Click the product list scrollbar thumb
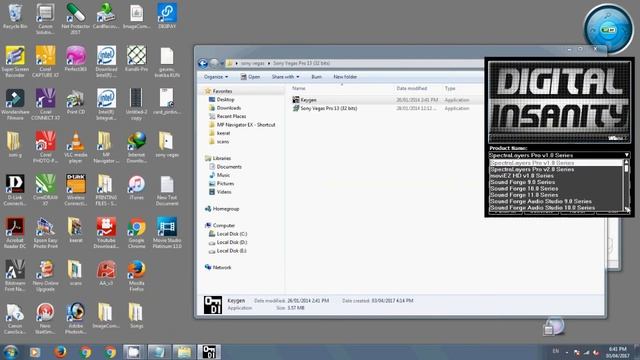This screenshot has height=360, width=640. [627, 168]
